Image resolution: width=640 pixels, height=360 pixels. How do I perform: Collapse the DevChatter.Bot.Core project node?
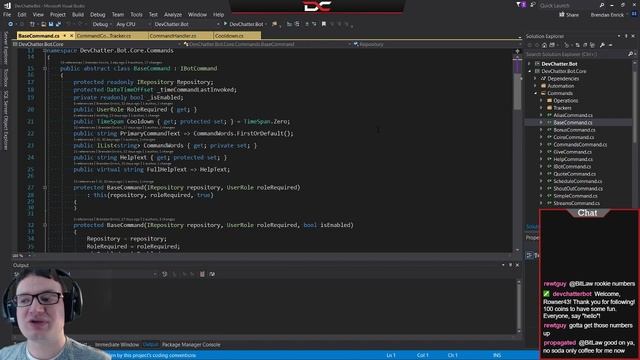coord(530,71)
